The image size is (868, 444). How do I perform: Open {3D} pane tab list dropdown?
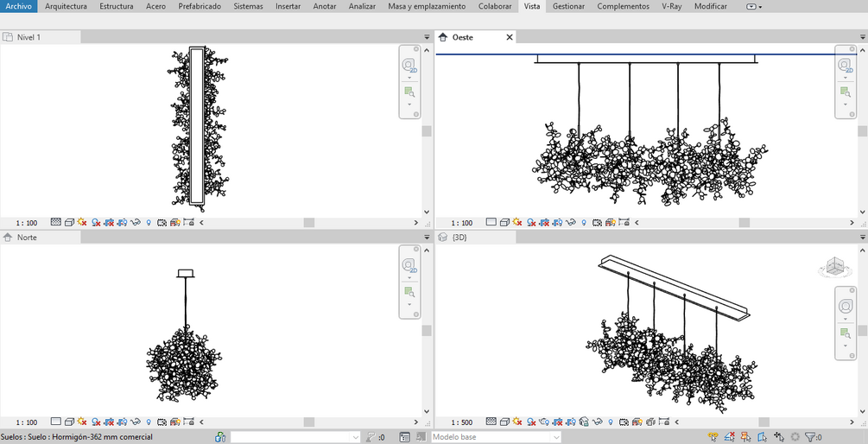point(862,237)
